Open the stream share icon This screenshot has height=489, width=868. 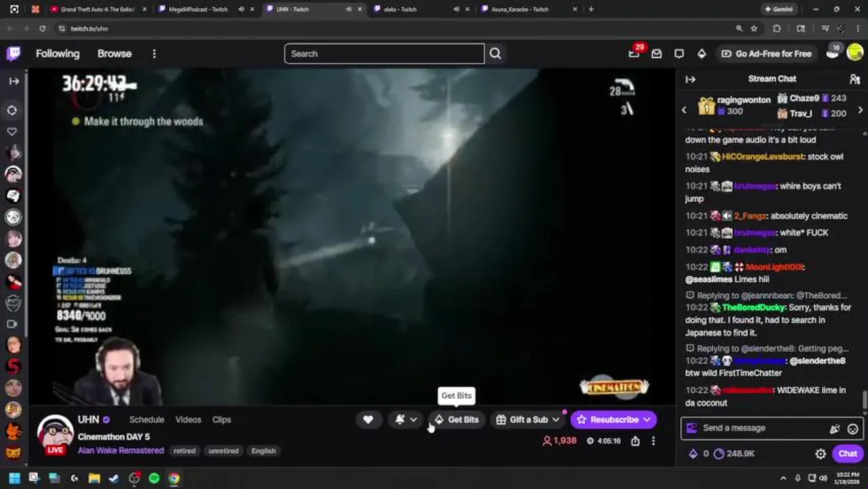635,441
